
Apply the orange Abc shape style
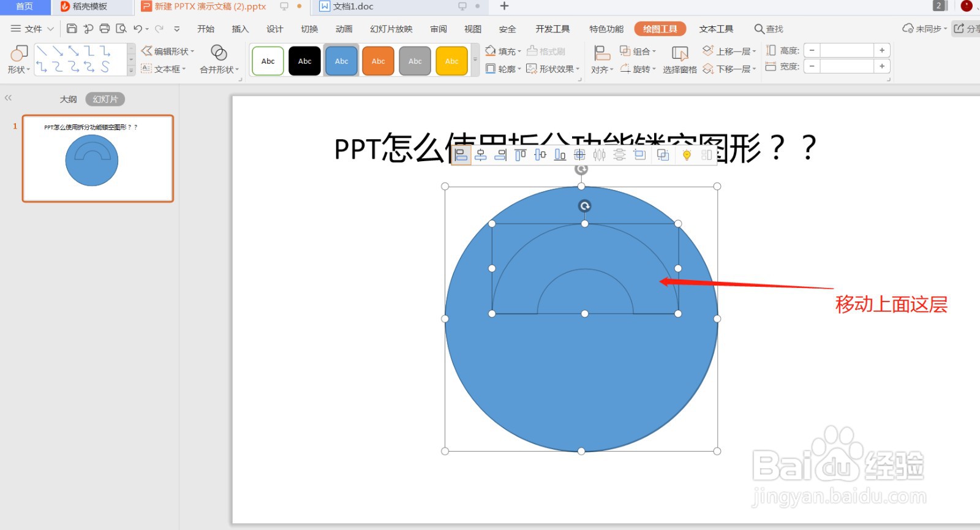coord(378,61)
